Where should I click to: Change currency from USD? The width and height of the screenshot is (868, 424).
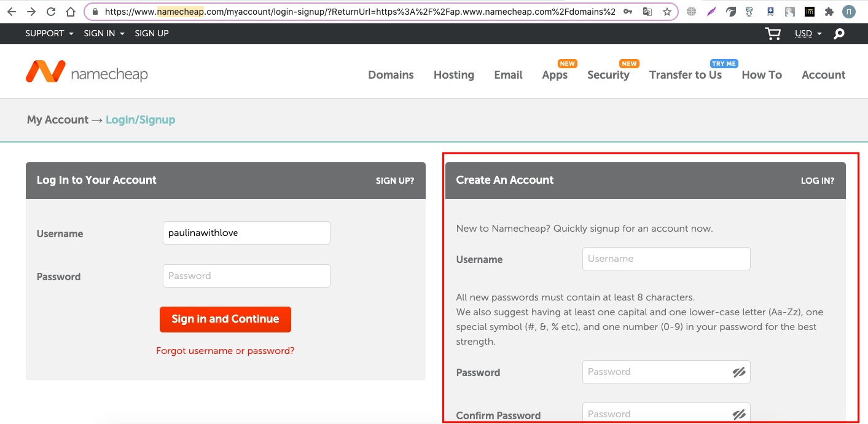[x=808, y=34]
